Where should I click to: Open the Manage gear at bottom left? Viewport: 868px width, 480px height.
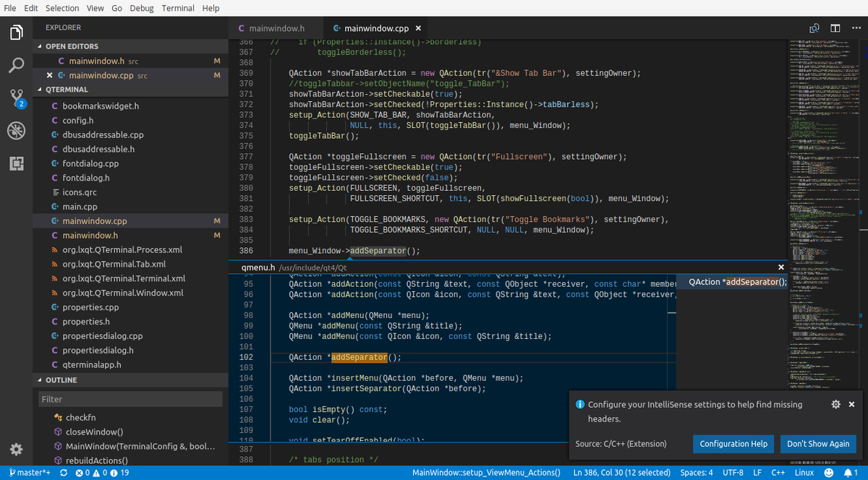16,447
